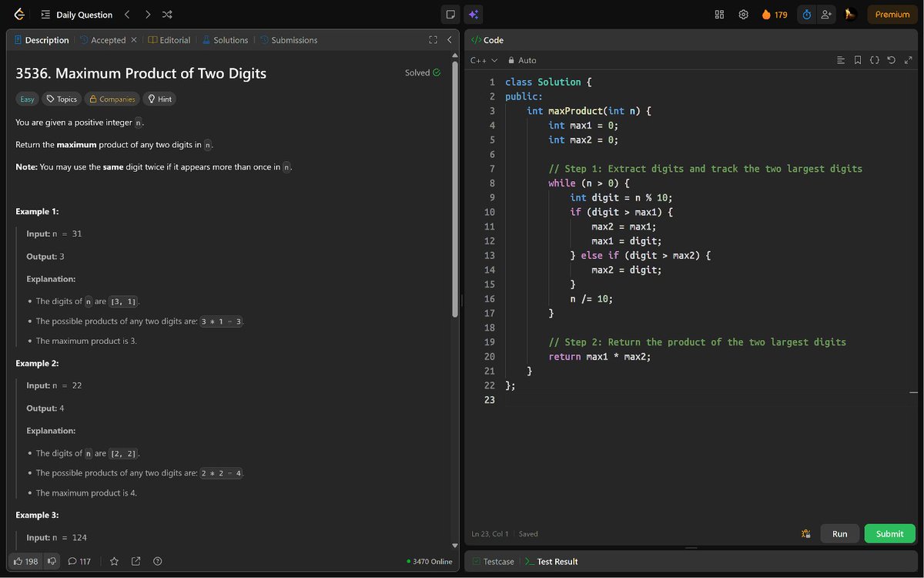The width and height of the screenshot is (924, 578).
Task: Maximize the description panel
Action: (433, 40)
